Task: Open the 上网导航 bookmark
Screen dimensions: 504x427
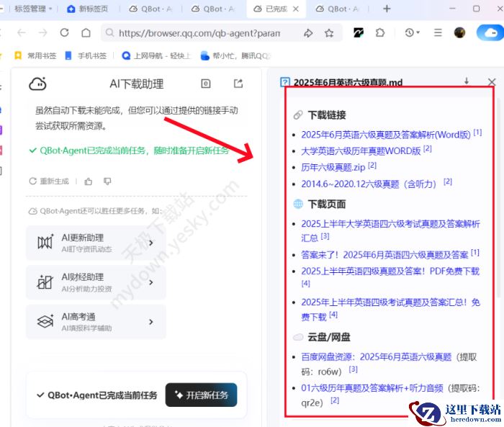Action: (x=156, y=56)
